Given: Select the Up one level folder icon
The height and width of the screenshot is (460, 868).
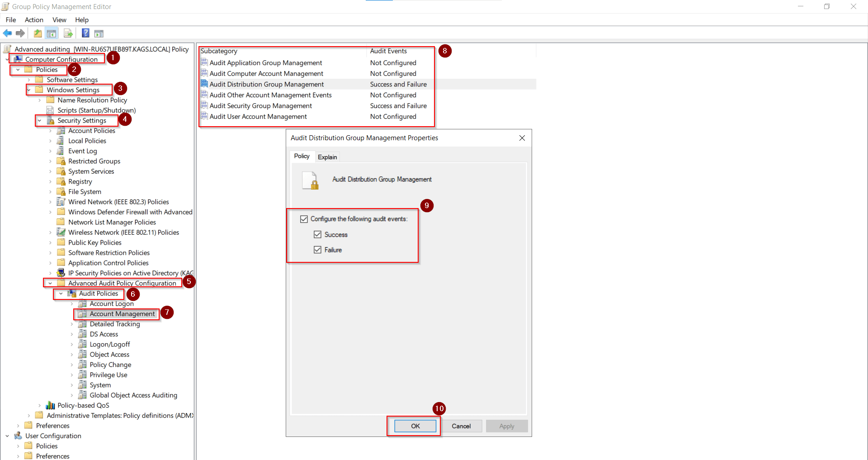Looking at the screenshot, I should 38,33.
